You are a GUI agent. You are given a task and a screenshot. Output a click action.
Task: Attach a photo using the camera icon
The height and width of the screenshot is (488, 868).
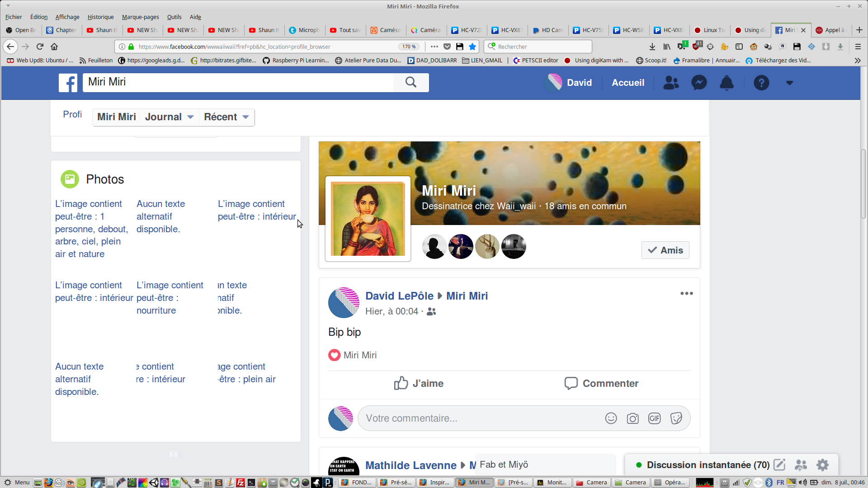click(632, 418)
